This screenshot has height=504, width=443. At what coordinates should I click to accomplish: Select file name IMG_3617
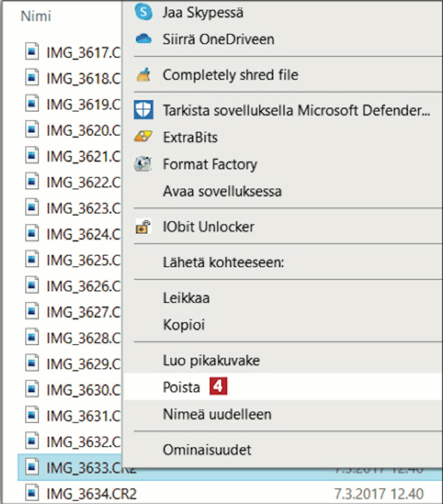tap(84, 53)
